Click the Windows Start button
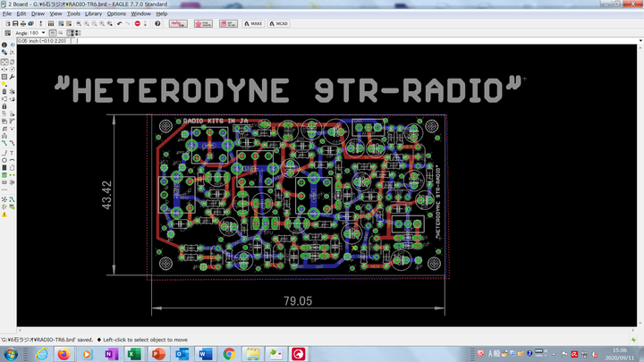644x362 pixels. (11, 354)
